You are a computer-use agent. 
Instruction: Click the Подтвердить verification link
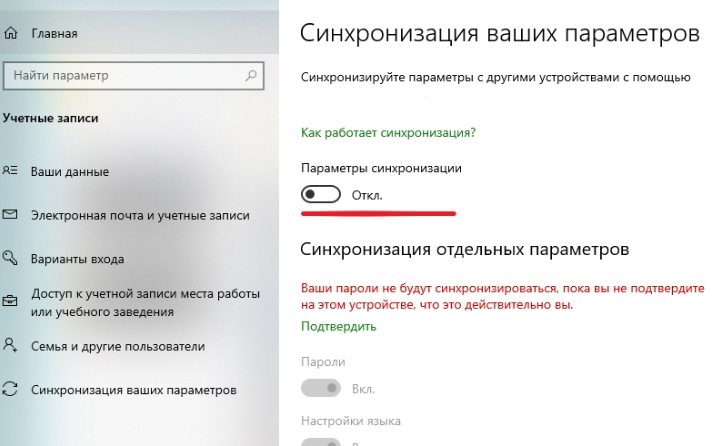[x=338, y=326]
